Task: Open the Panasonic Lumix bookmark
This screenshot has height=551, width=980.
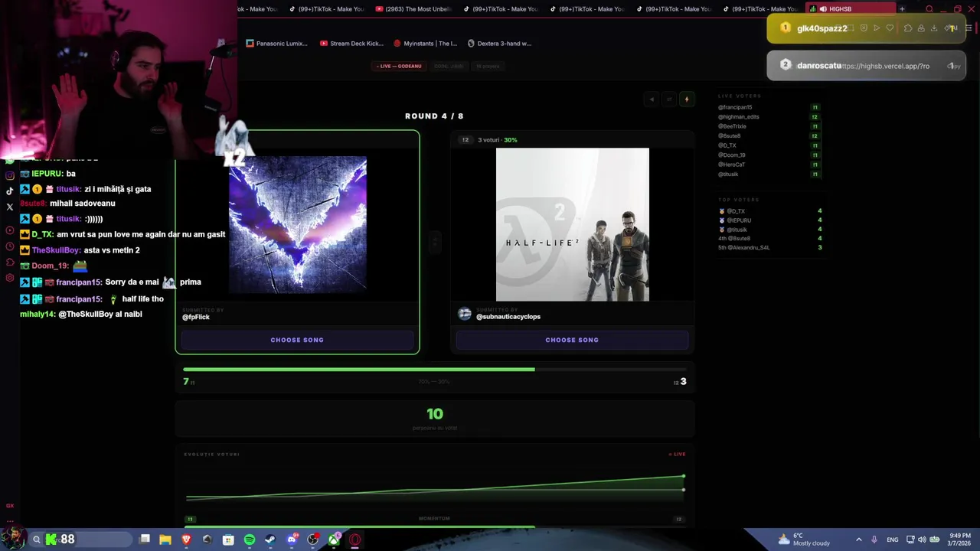Action: pyautogui.click(x=276, y=44)
